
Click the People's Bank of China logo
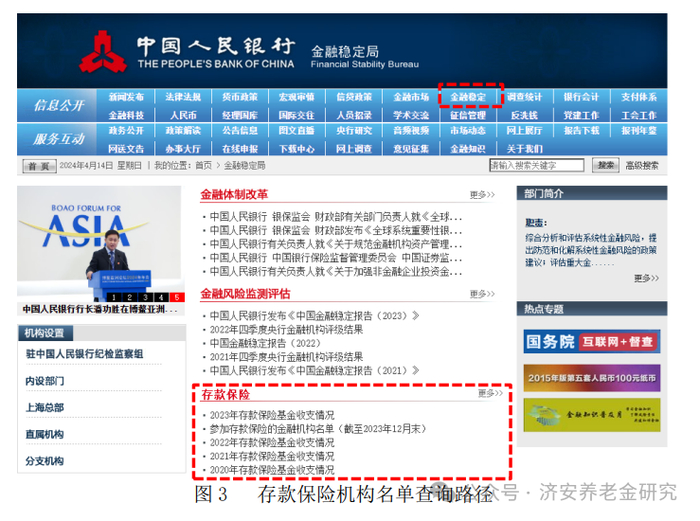(102, 52)
